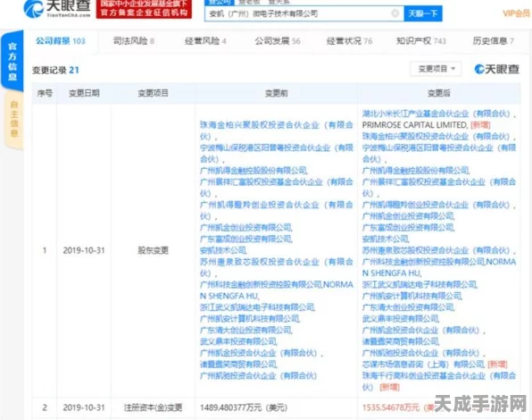Screen dimensions: 532x420
Task: Switch to the 司法风险 tab
Action: [133, 41]
